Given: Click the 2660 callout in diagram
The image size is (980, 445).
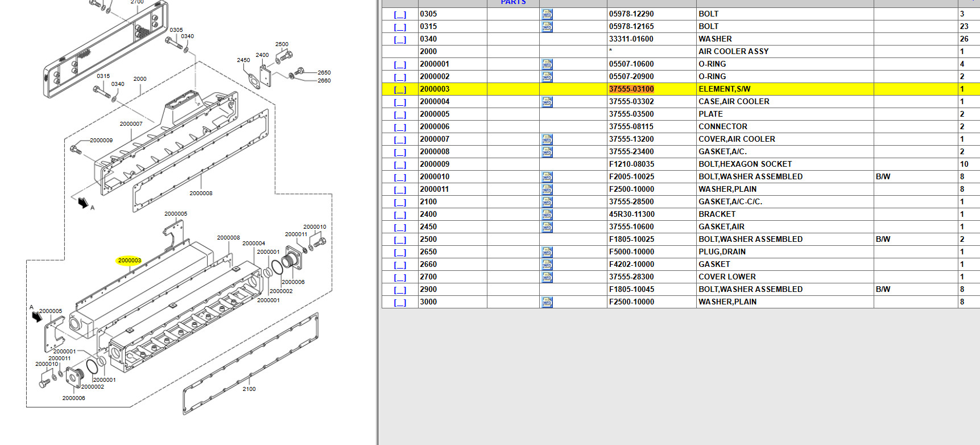Looking at the screenshot, I should coord(324,81).
